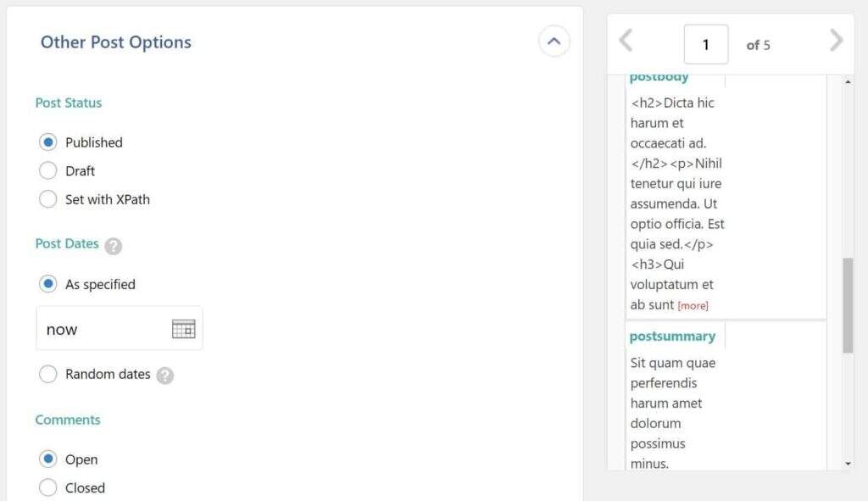This screenshot has width=868, height=501.
Task: Click the preview panel scrollbar thumb
Action: (848, 305)
